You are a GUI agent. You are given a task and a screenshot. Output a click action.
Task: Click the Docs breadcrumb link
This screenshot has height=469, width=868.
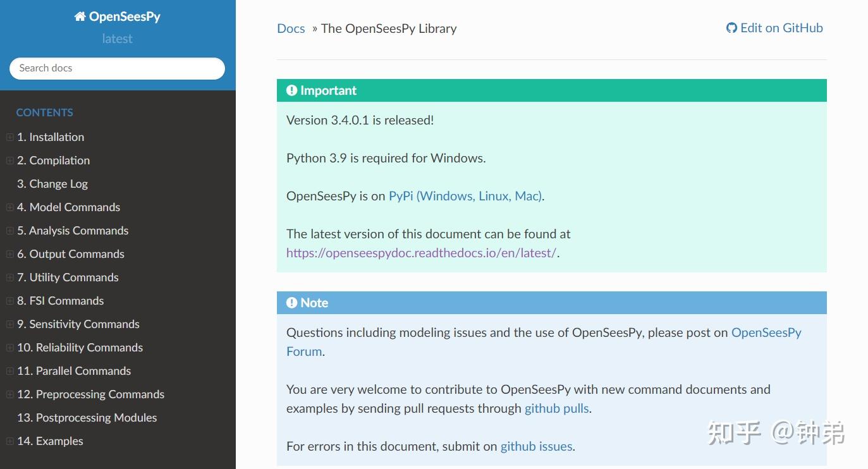coord(291,28)
